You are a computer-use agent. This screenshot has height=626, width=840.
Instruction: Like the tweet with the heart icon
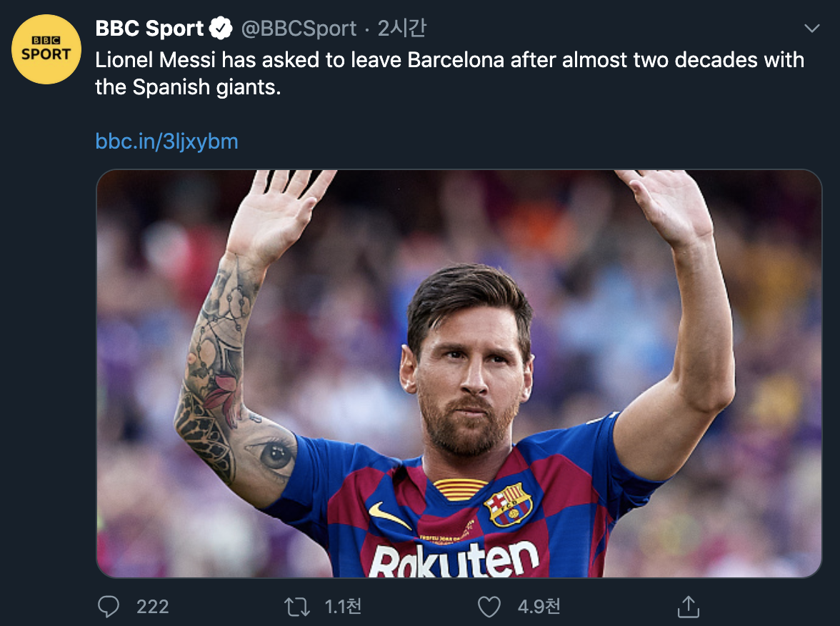[489, 607]
